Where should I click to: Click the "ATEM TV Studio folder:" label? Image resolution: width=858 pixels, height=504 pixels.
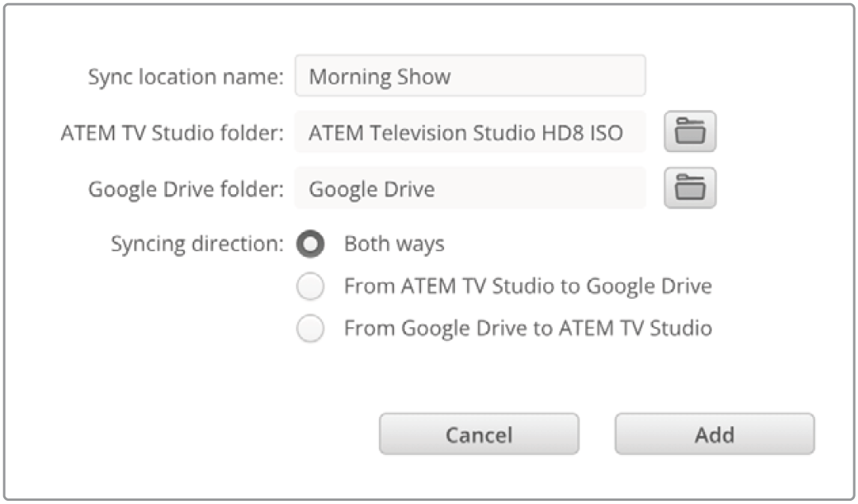pos(172,133)
